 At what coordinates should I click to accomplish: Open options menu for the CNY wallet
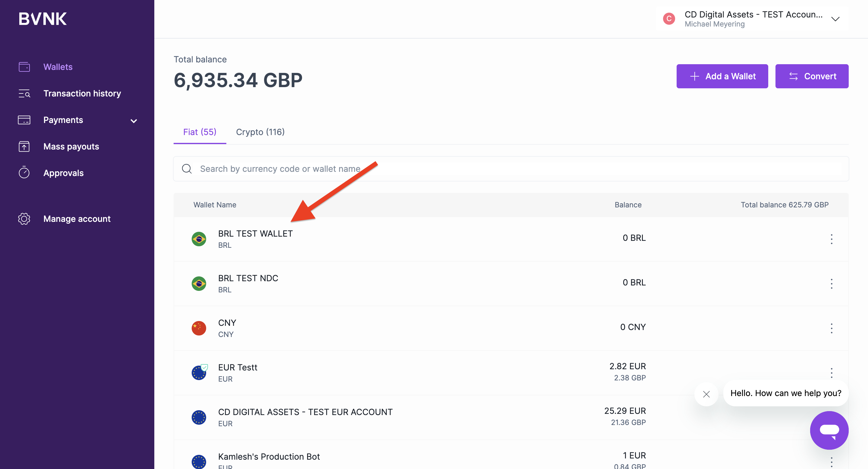831,328
